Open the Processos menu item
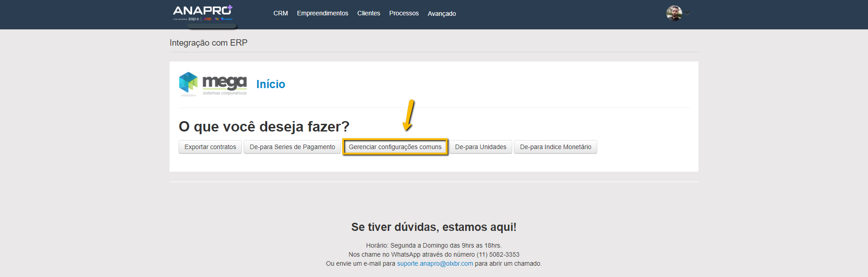Image resolution: width=868 pixels, height=277 pixels. (x=404, y=14)
